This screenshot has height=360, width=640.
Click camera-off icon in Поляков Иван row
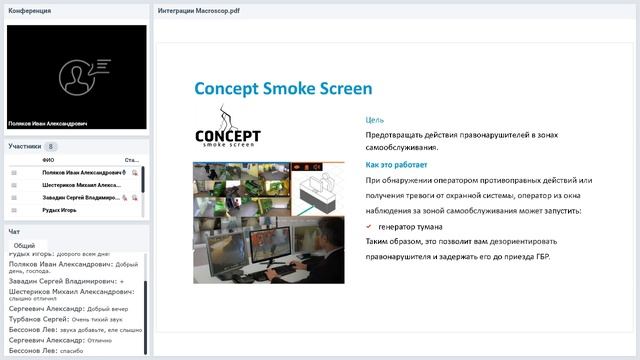(x=135, y=173)
